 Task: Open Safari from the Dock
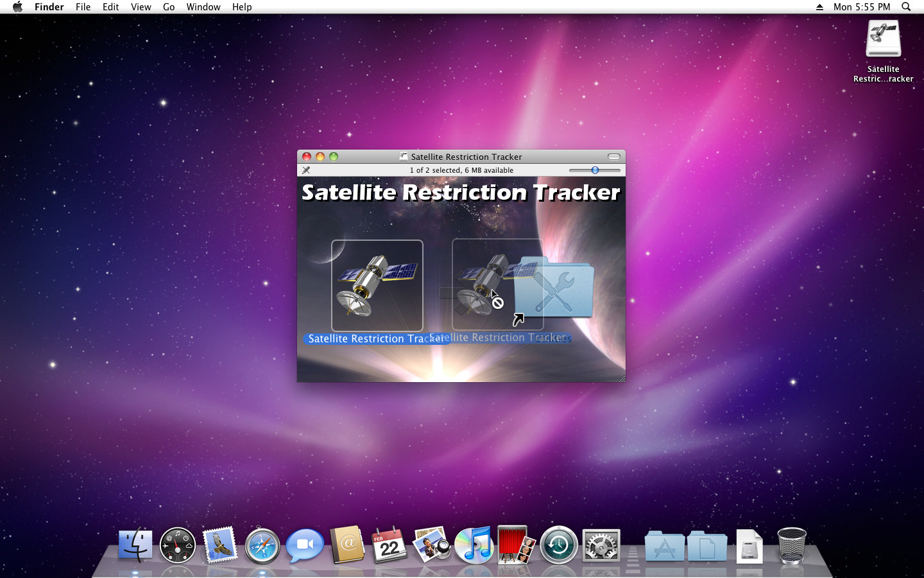pyautogui.click(x=262, y=547)
